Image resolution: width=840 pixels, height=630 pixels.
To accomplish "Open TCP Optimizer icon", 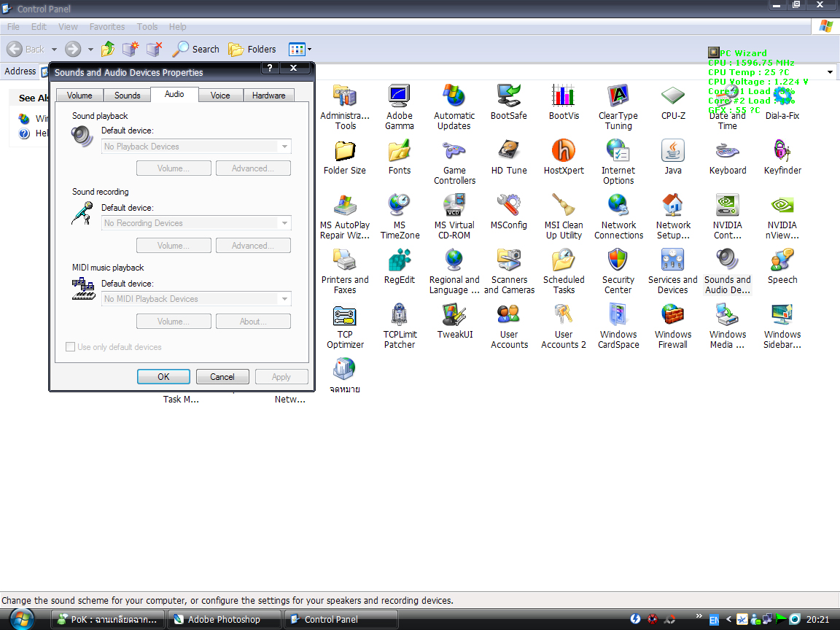I will pos(345,325).
